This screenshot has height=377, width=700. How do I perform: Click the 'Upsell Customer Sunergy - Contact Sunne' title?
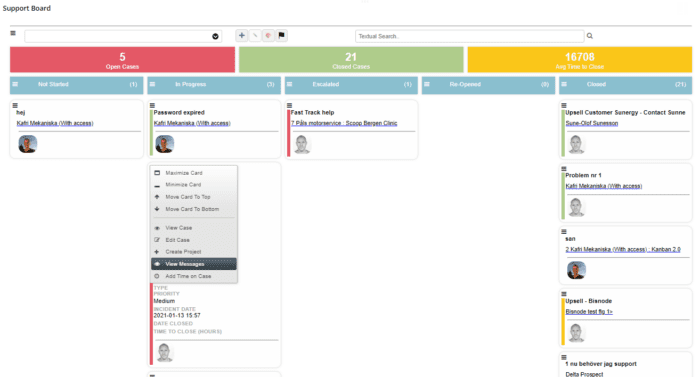tap(625, 113)
